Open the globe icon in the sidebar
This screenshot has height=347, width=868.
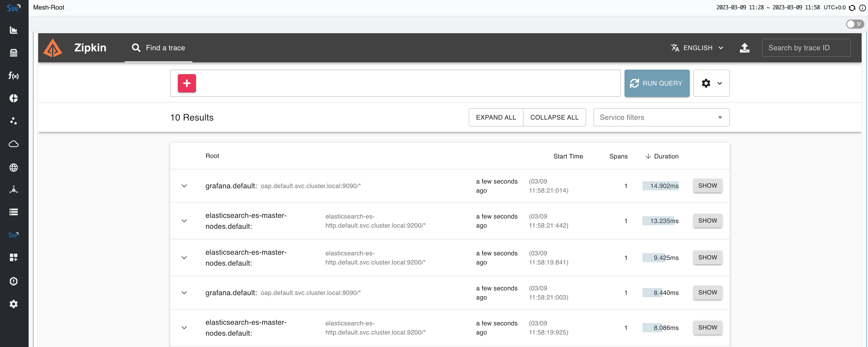[x=13, y=168]
